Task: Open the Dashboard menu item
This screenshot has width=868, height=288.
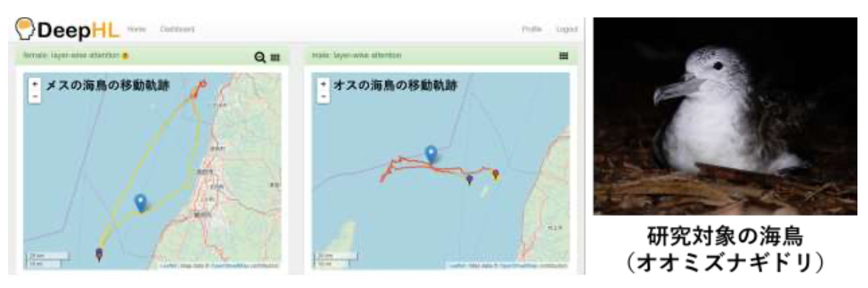Action: point(177,29)
